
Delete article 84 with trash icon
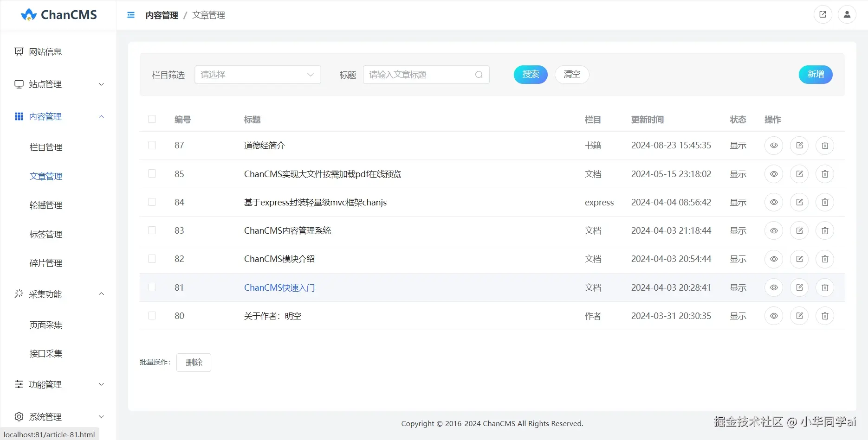point(825,202)
